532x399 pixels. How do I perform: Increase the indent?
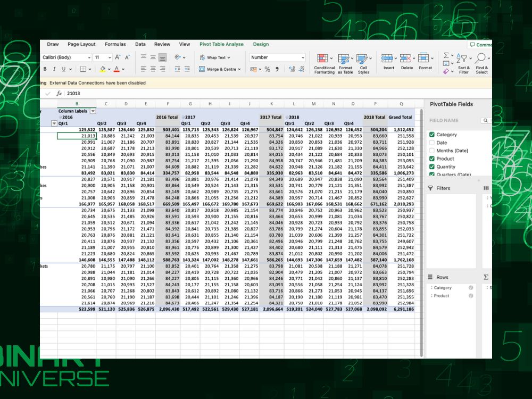(x=187, y=69)
